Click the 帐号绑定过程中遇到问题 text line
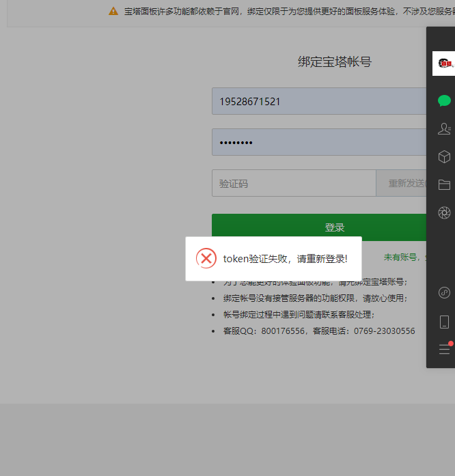 coord(299,315)
